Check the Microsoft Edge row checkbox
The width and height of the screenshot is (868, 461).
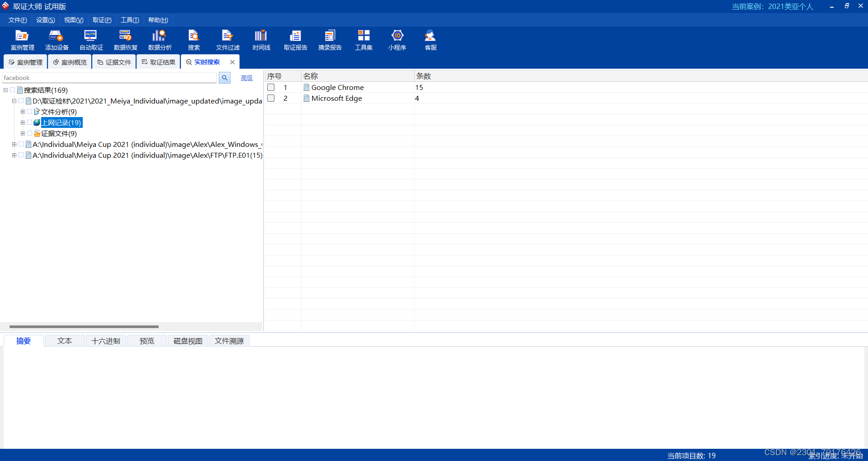(271, 98)
